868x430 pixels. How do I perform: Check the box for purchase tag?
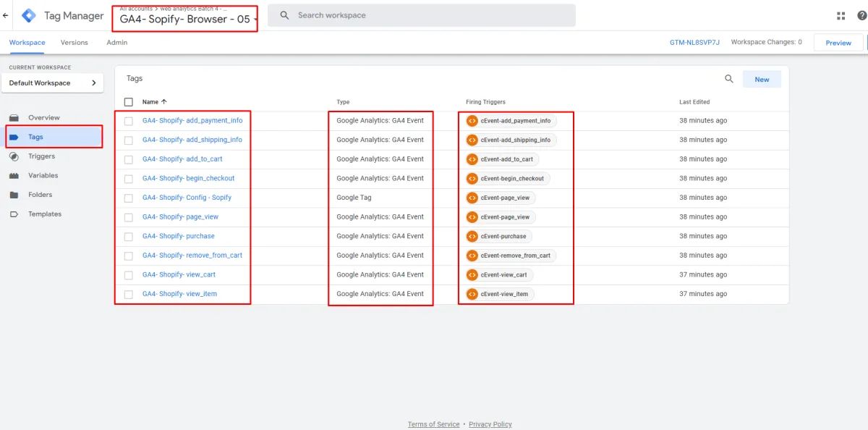(129, 237)
